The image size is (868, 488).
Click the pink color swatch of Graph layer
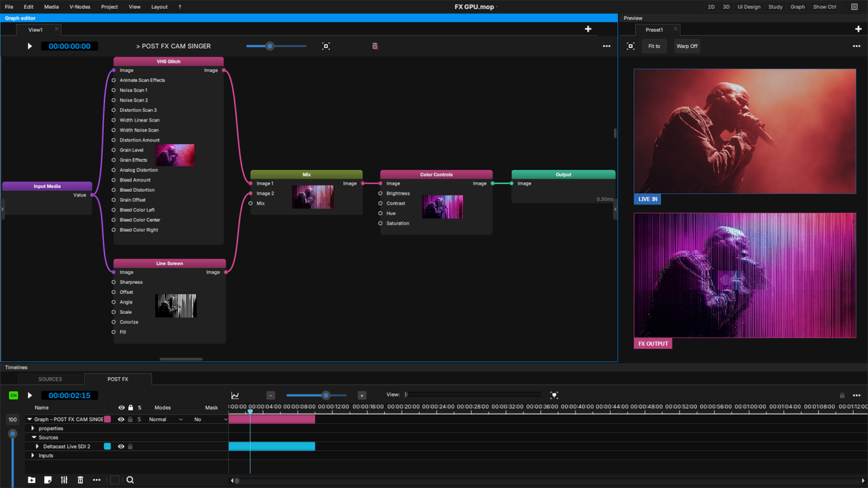(x=107, y=420)
